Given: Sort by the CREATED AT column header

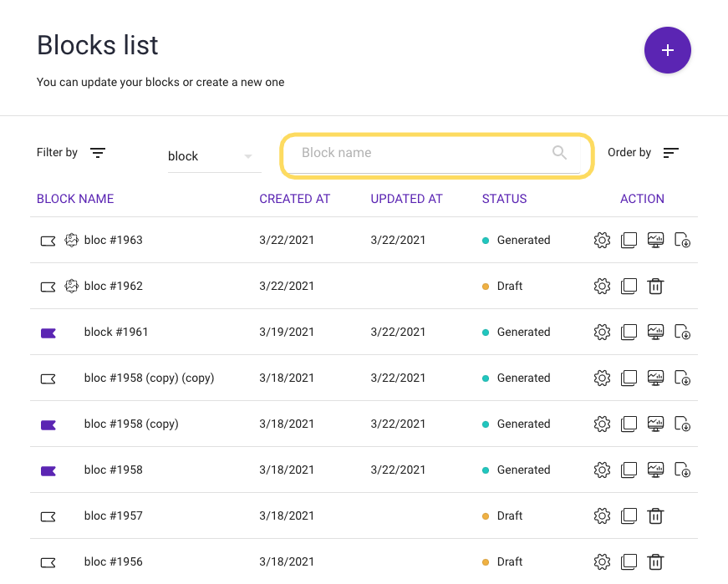Looking at the screenshot, I should pyautogui.click(x=294, y=199).
